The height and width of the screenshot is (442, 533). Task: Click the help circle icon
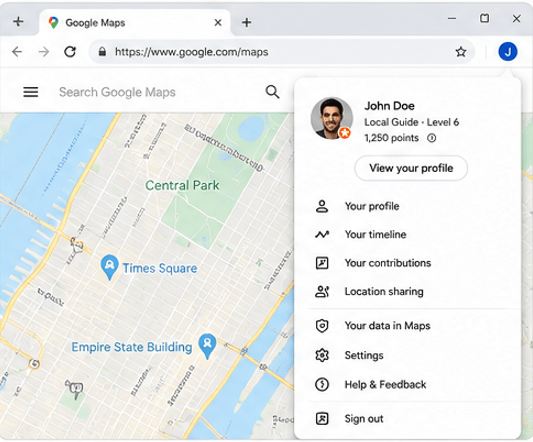[x=322, y=385]
